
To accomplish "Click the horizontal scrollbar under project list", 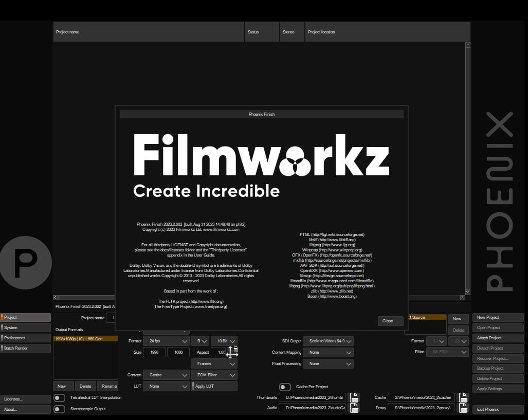I will (x=86, y=298).
